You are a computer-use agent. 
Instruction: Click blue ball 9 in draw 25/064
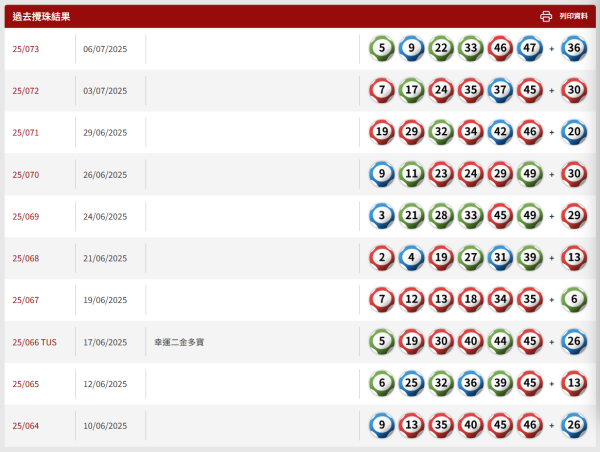tap(382, 425)
